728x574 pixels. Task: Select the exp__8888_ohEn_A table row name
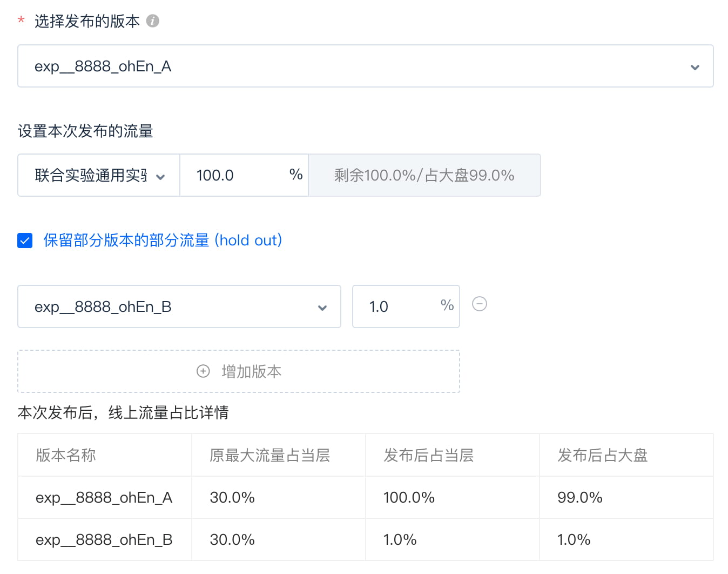(x=104, y=497)
